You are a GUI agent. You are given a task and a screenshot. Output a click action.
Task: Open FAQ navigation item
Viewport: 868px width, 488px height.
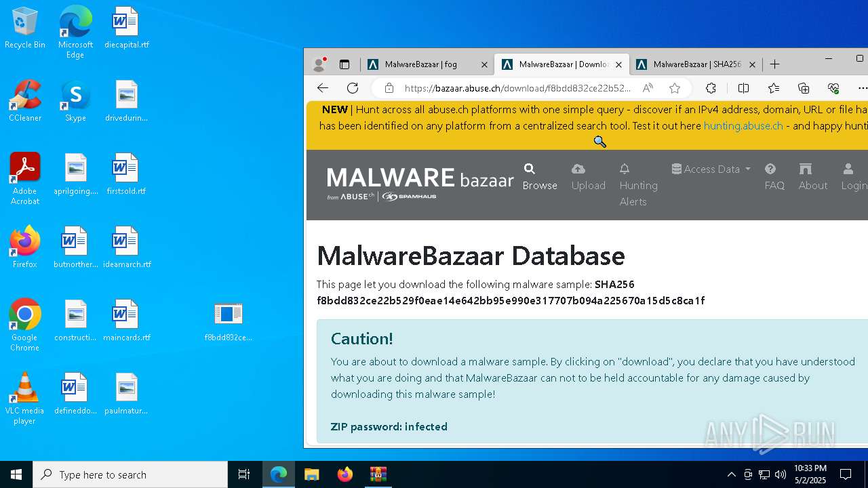pyautogui.click(x=774, y=177)
